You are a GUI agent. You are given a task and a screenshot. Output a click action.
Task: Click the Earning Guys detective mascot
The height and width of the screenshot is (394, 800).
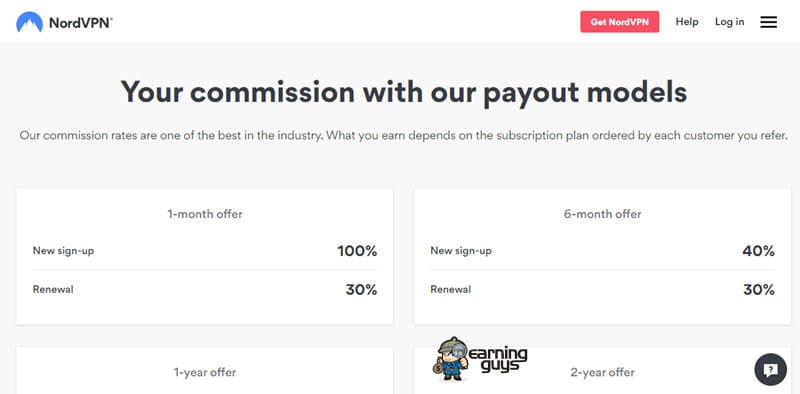[x=452, y=358]
